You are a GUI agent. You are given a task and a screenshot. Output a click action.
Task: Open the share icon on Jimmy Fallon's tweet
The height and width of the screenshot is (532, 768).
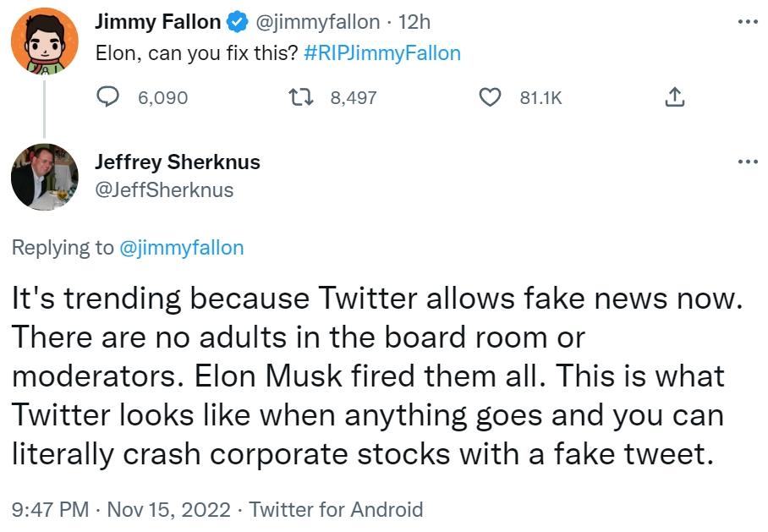[x=674, y=98]
